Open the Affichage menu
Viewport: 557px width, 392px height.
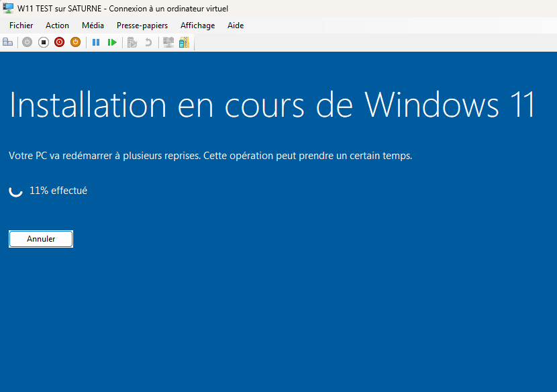coord(197,26)
